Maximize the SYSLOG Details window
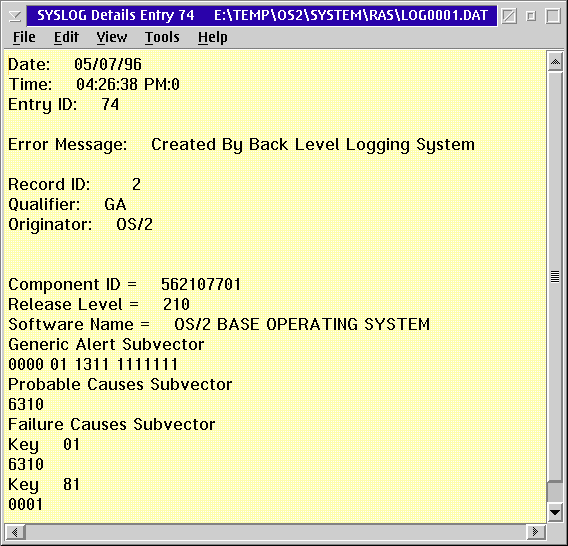The height and width of the screenshot is (546, 568). point(553,16)
